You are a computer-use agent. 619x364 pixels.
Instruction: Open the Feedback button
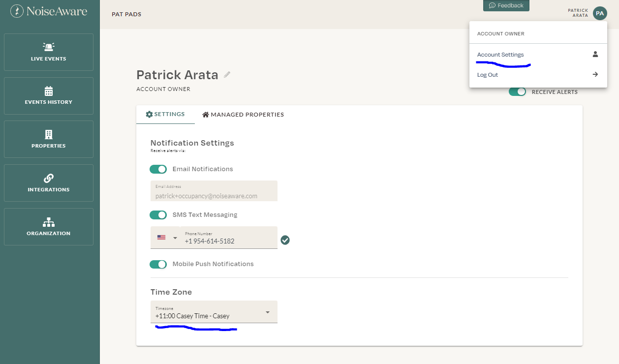[x=506, y=5]
